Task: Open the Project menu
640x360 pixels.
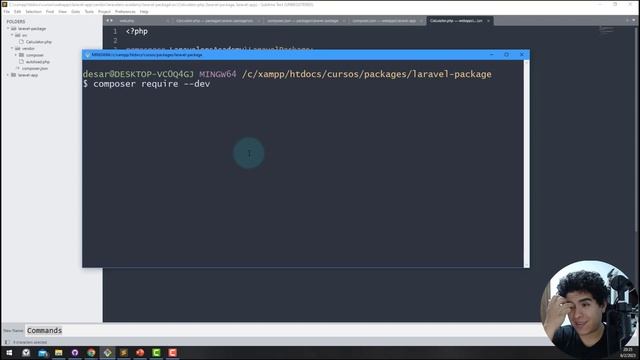Action: (x=104, y=12)
